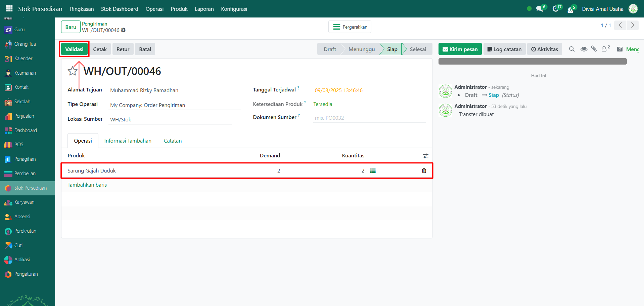Toggle the eye follow icon in chatter
The height and width of the screenshot is (306, 644).
(584, 49)
